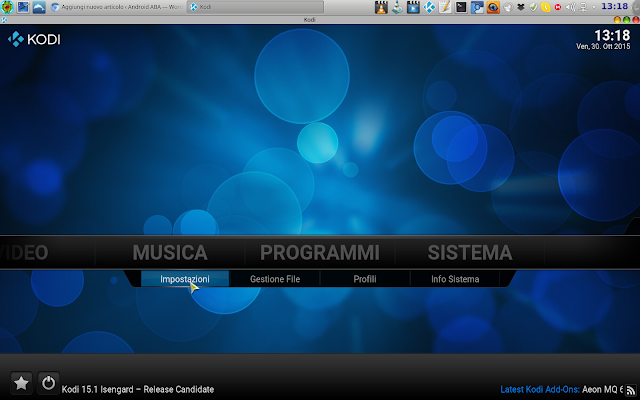Click the orange eye icon in the panel
Viewport: 640px width, 400px height.
493,7
